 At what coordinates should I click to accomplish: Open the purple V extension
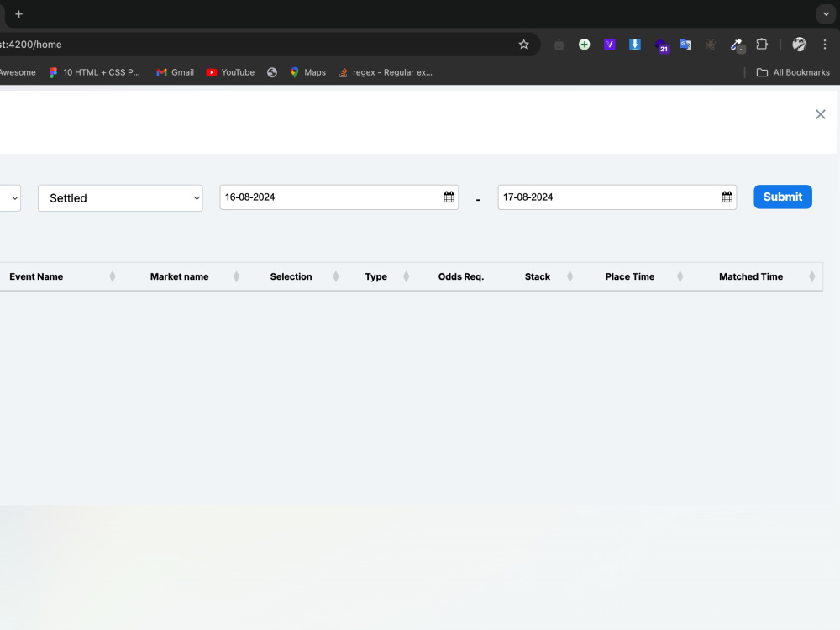click(x=610, y=45)
